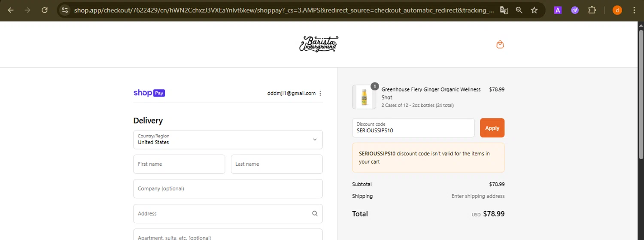Click the Company (optional) field

click(x=228, y=188)
